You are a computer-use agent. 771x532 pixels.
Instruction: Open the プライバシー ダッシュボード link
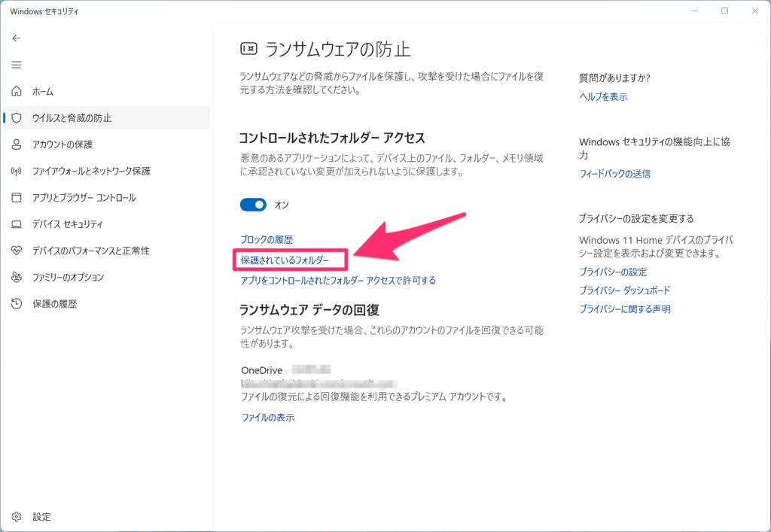pyautogui.click(x=624, y=290)
